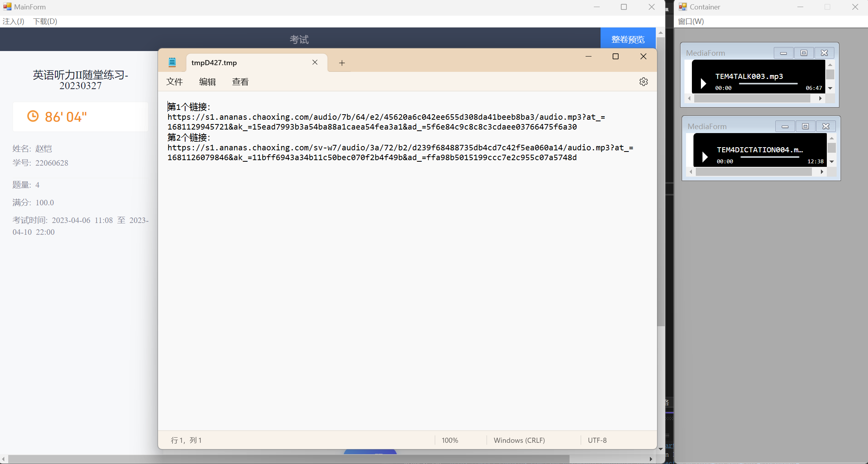Open the 编辑 menu in Notepad
The height and width of the screenshot is (464, 868).
207,82
